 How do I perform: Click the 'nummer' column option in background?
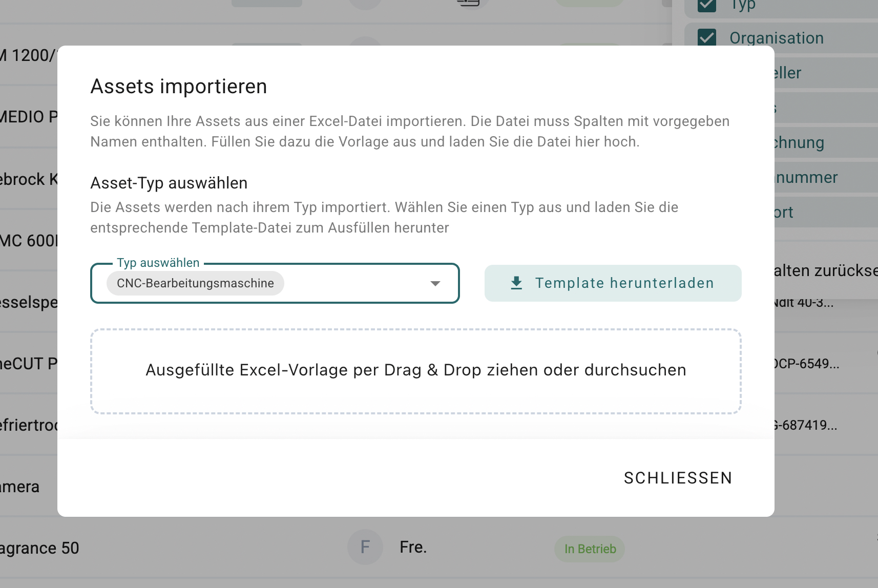806,177
